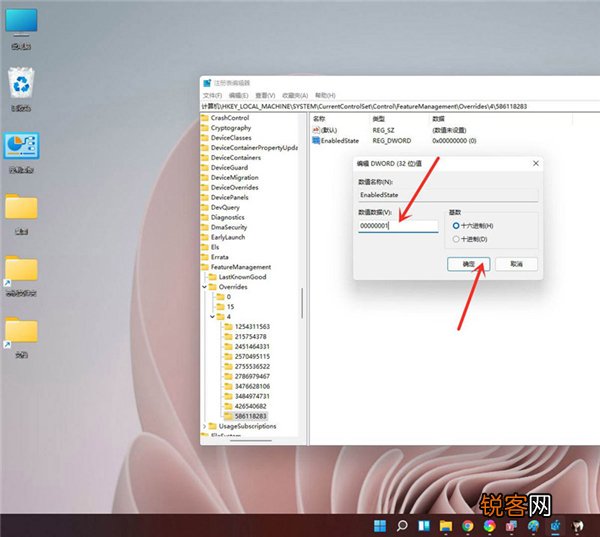Collapse the key named 4 chevron
Image resolution: width=600 pixels, height=537 pixels.
point(212,317)
